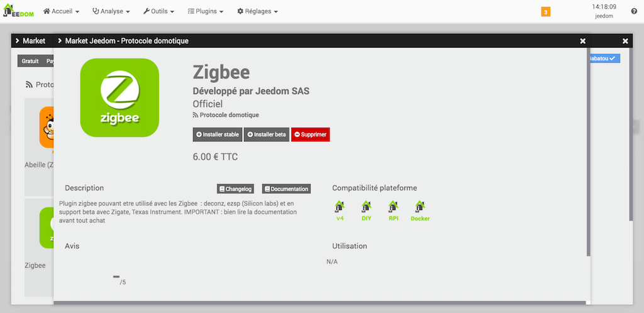Close the background Market window
The width and height of the screenshot is (644, 313).
pos(625,41)
